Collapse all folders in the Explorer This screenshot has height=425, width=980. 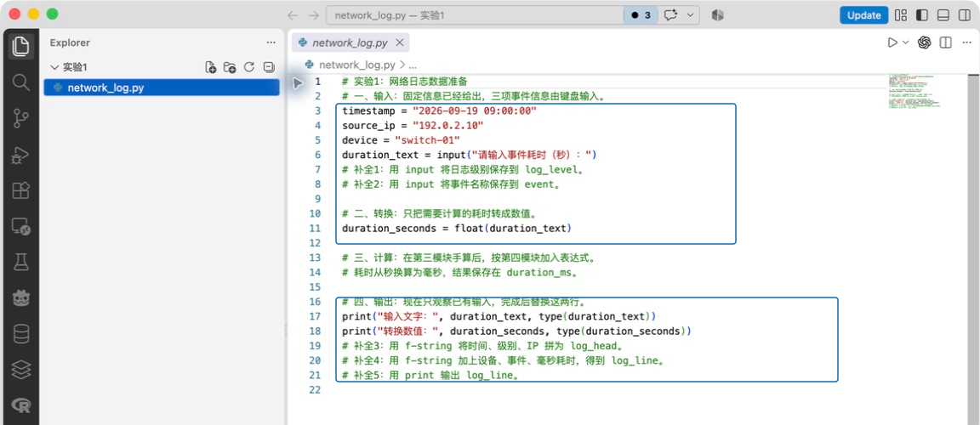point(269,67)
